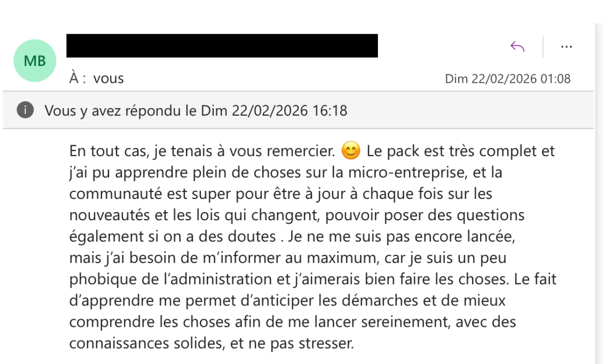This screenshot has width=614, height=364.
Task: Click the smiling emoji in the message
Action: pos(351,151)
